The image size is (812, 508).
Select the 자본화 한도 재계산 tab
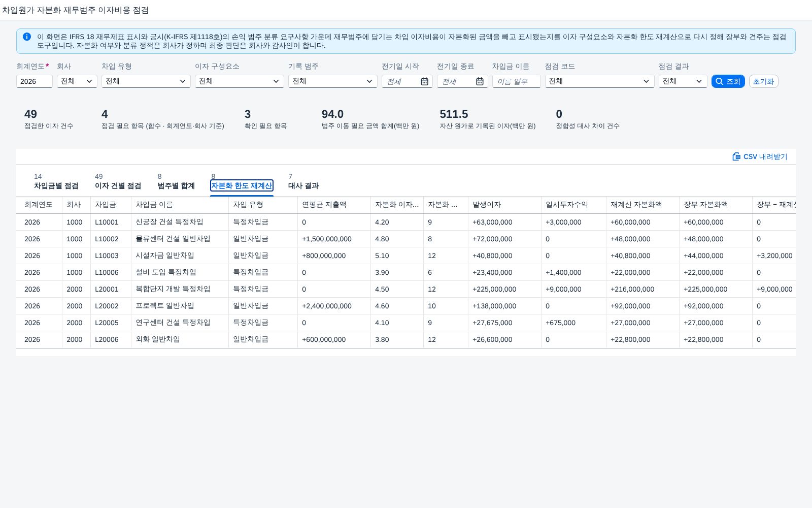pyautogui.click(x=242, y=186)
